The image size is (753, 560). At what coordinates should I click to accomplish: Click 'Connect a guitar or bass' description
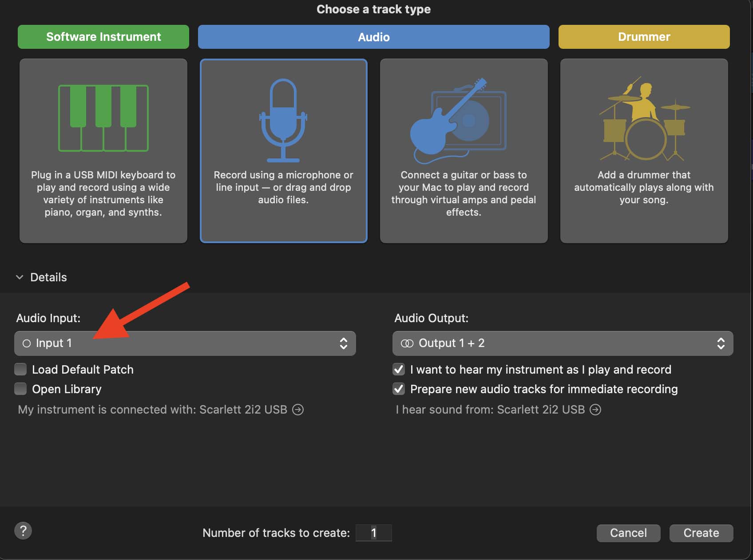point(464,193)
